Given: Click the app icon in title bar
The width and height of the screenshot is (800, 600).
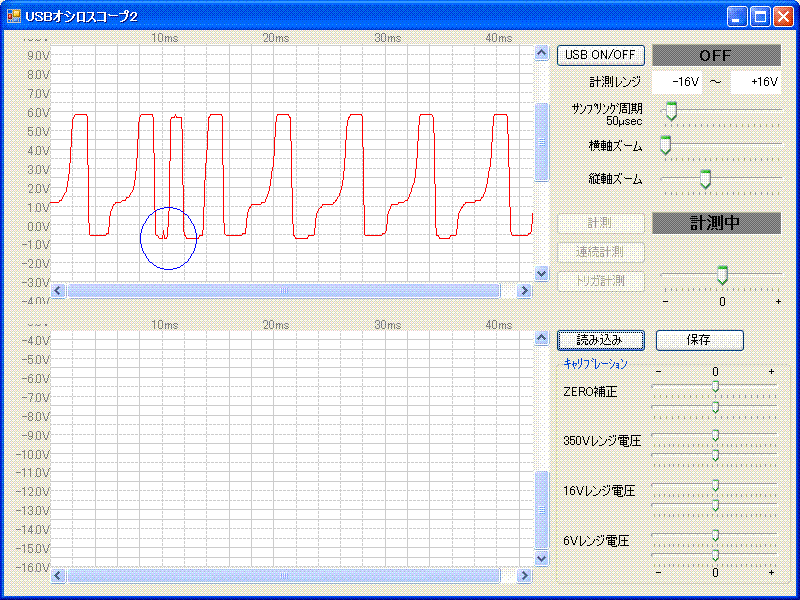Looking at the screenshot, I should click(x=14, y=16).
